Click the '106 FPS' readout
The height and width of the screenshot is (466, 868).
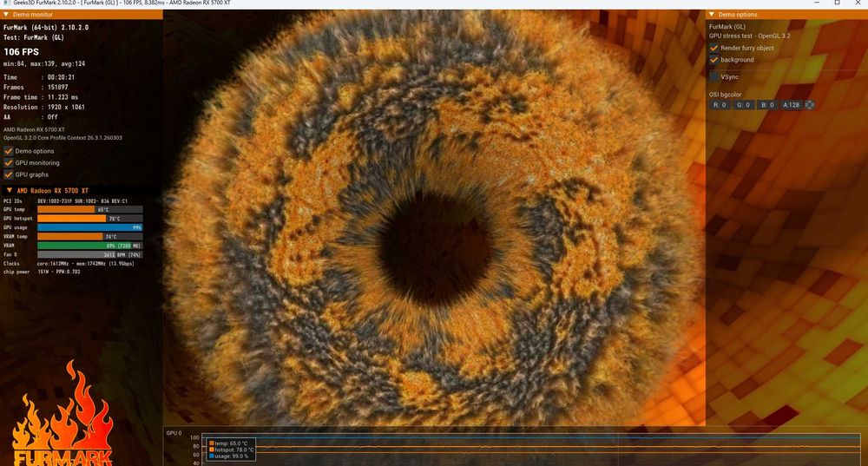click(x=22, y=51)
